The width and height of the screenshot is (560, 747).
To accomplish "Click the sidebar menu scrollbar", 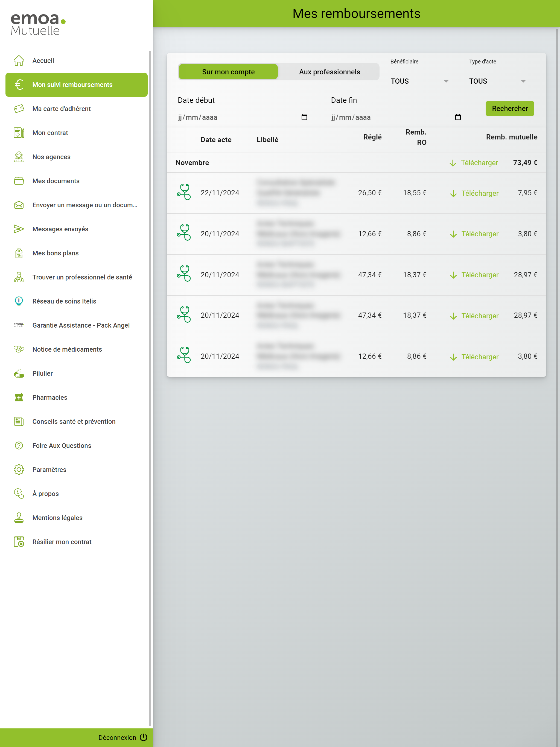I will pyautogui.click(x=150, y=388).
